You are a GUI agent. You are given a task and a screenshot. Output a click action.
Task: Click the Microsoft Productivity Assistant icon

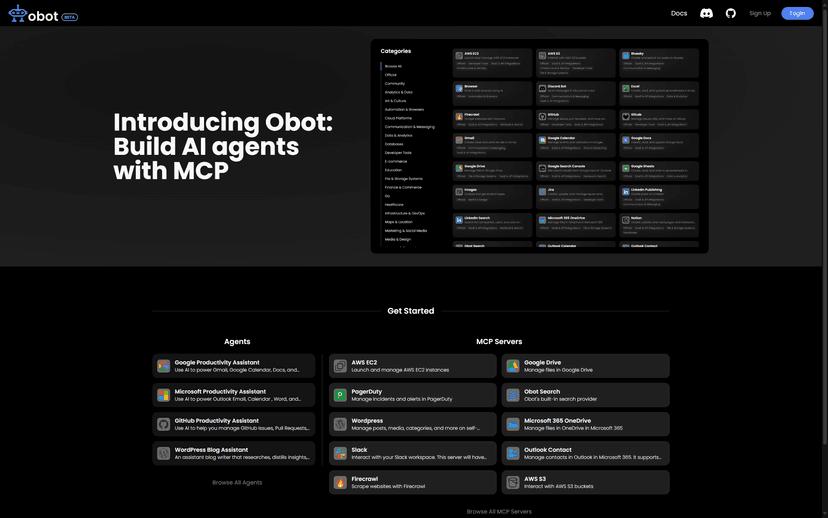click(x=163, y=395)
